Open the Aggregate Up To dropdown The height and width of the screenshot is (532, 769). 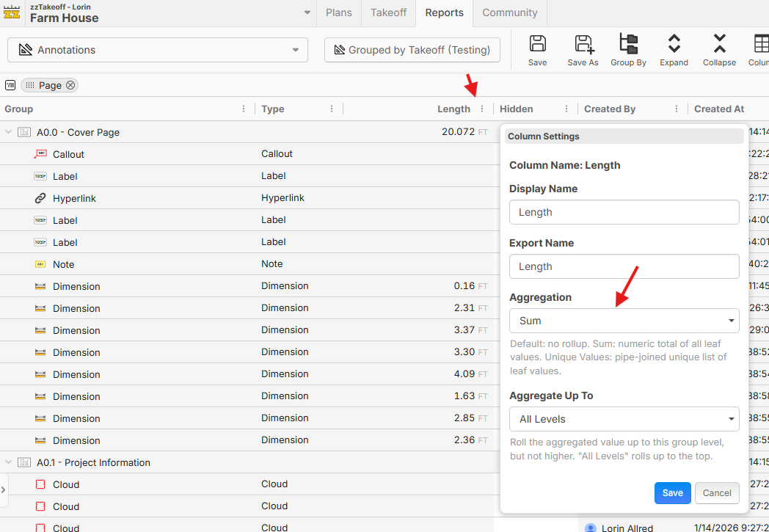coord(624,419)
